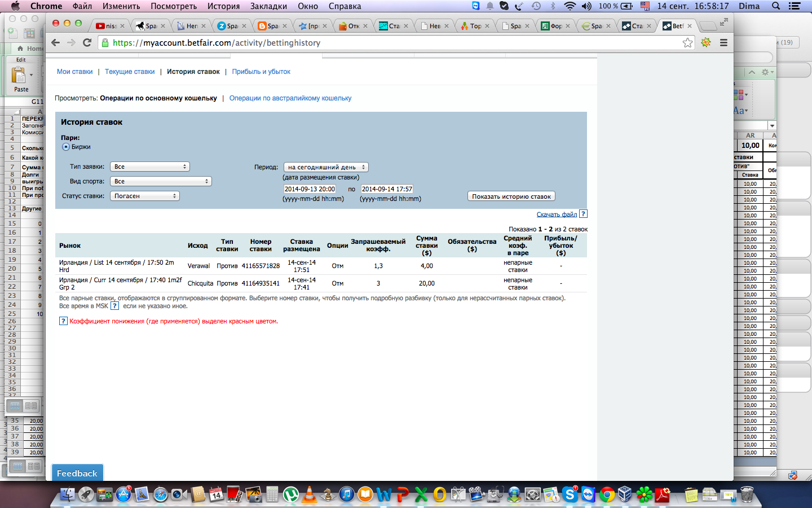Screen dimensions: 812x508
Task: Open the Вид спорта dropdown
Action: 161,181
